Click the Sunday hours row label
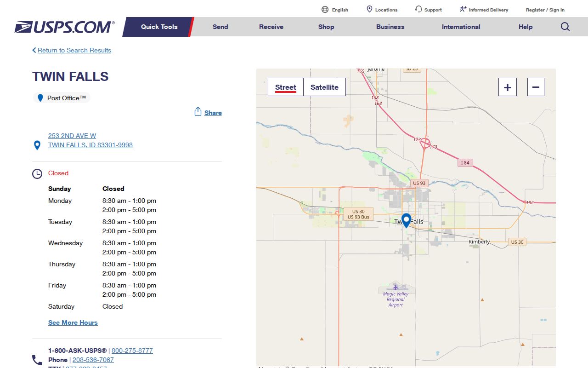588x368 pixels. point(60,189)
